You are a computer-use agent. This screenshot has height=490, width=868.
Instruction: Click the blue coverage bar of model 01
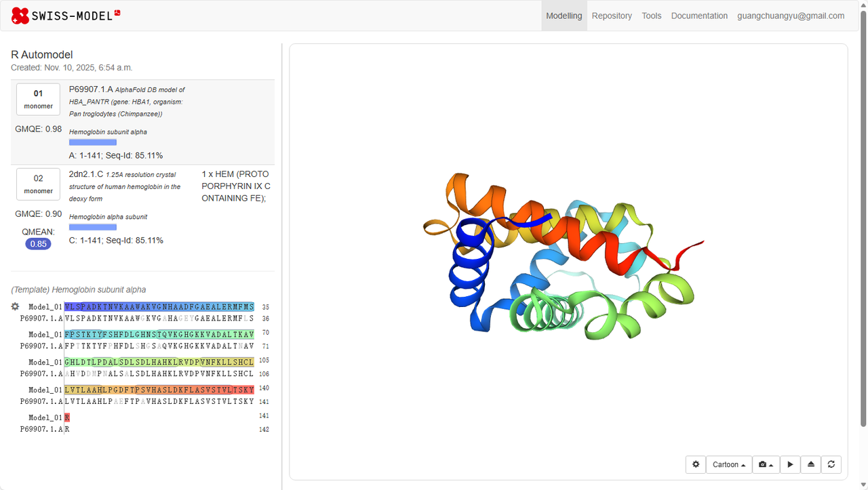pos(93,142)
